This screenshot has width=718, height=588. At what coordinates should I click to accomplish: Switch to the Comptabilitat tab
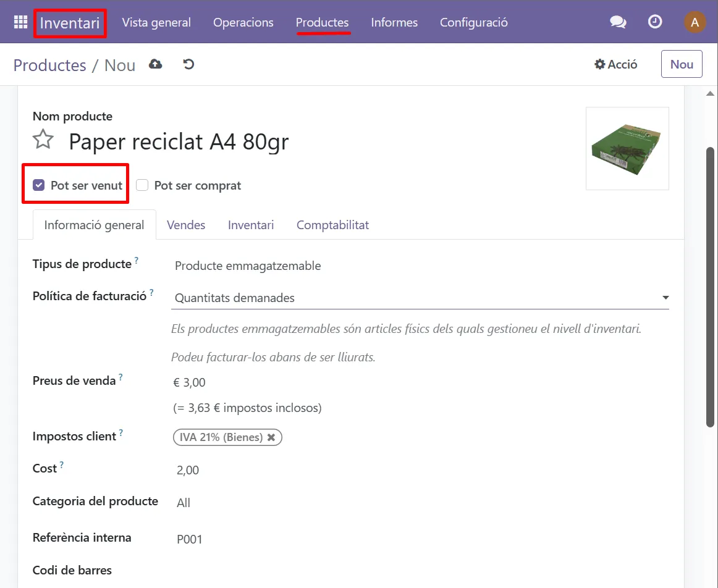click(x=332, y=225)
